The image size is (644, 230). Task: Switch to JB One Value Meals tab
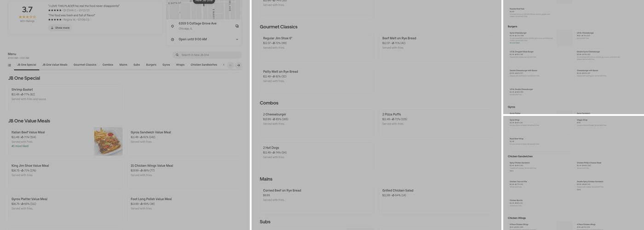[55, 65]
